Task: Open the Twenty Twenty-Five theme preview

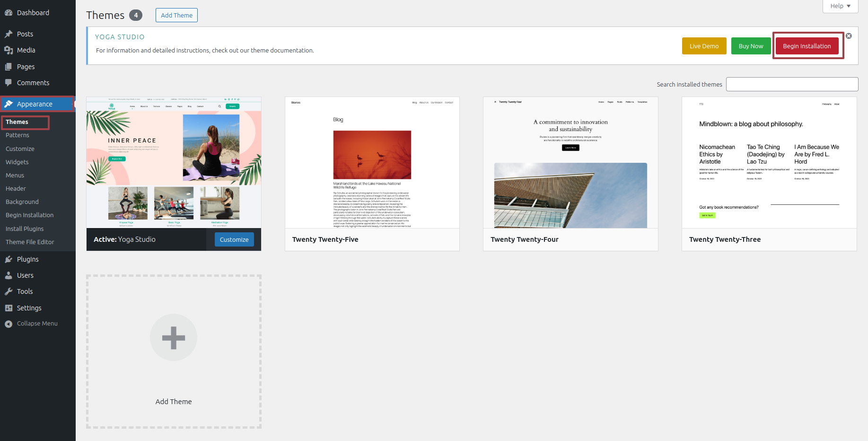Action: coord(372,162)
